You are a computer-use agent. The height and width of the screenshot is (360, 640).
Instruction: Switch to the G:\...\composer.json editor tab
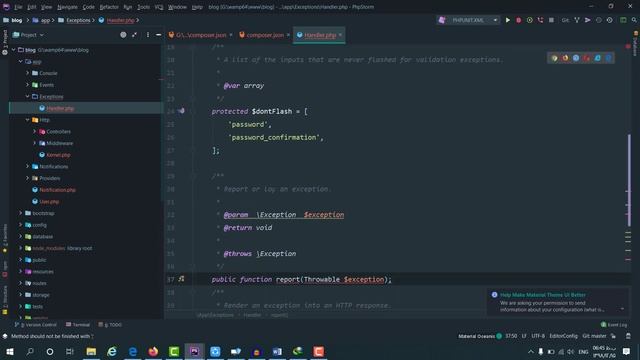pos(201,35)
